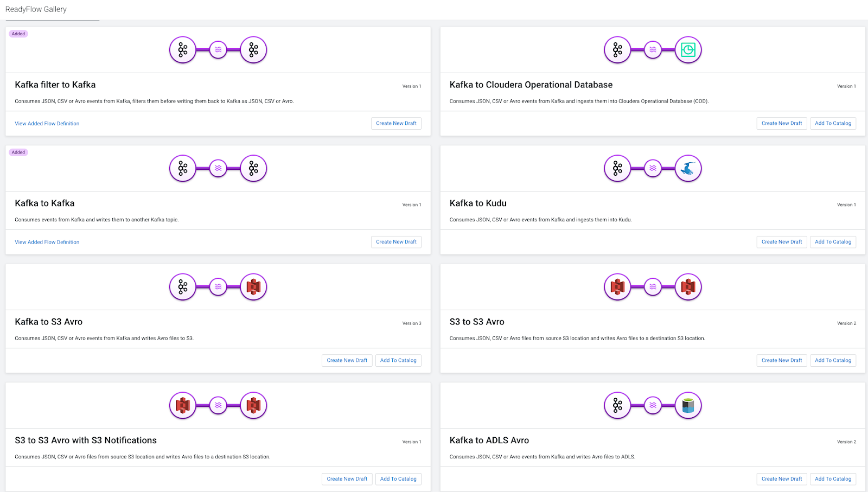Viewport: 868px width, 492px height.
Task: Add Kafka to Cloudera Operational Database to catalog
Action: 833,123
